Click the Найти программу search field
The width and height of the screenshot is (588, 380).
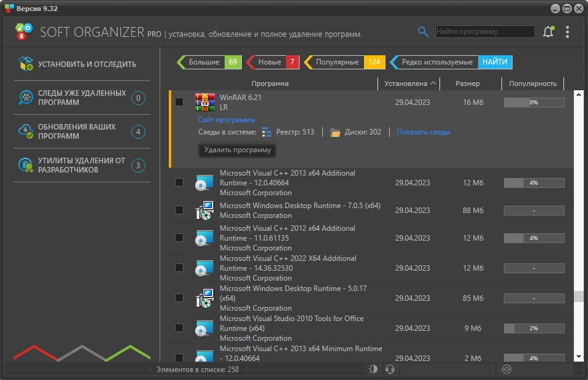pyautogui.click(x=485, y=31)
